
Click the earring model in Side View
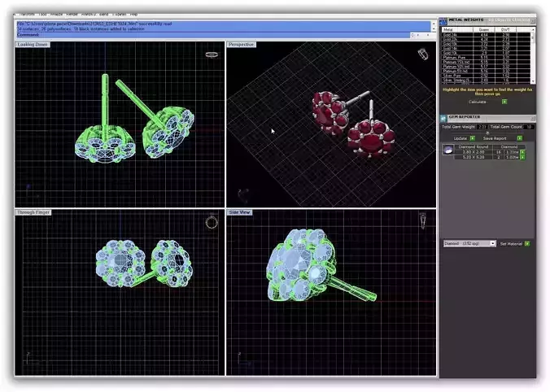[301, 265]
